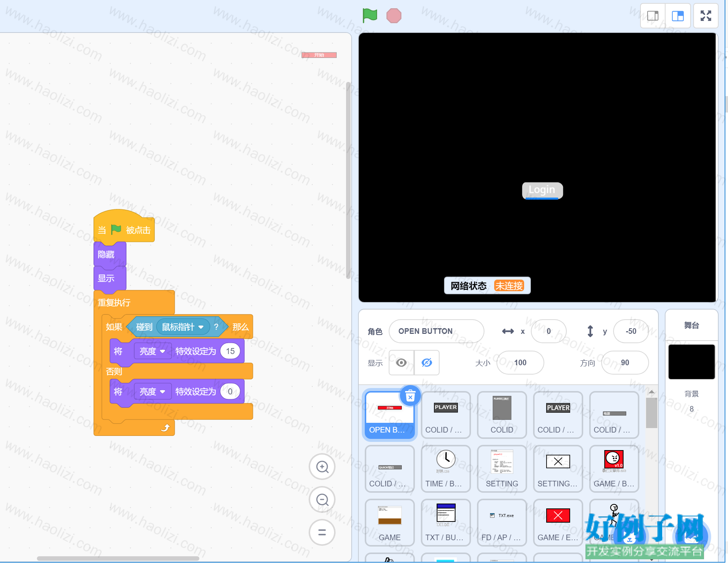This screenshot has height=563, width=728.
Task: Delete the OPEN BUTTON sprite with trash icon
Action: pyautogui.click(x=410, y=396)
